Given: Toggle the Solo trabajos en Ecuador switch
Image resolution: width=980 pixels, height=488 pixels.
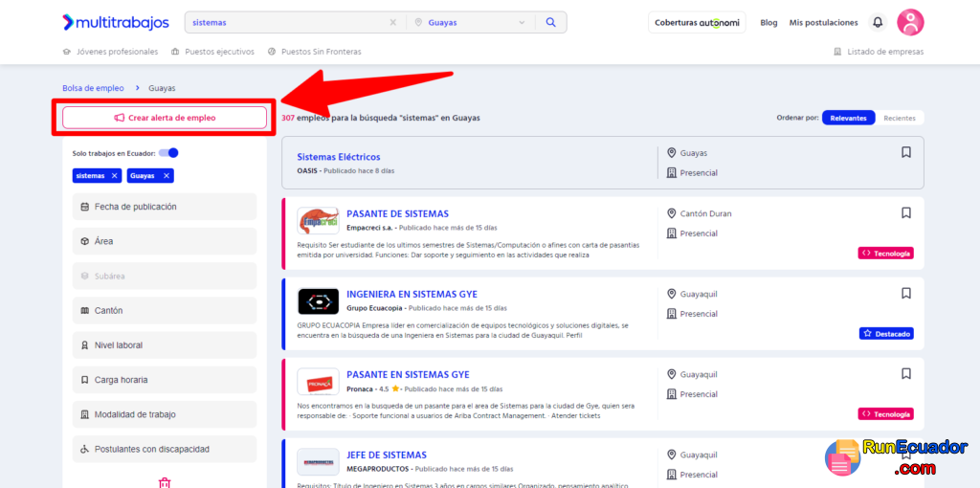Looking at the screenshot, I should [x=168, y=153].
